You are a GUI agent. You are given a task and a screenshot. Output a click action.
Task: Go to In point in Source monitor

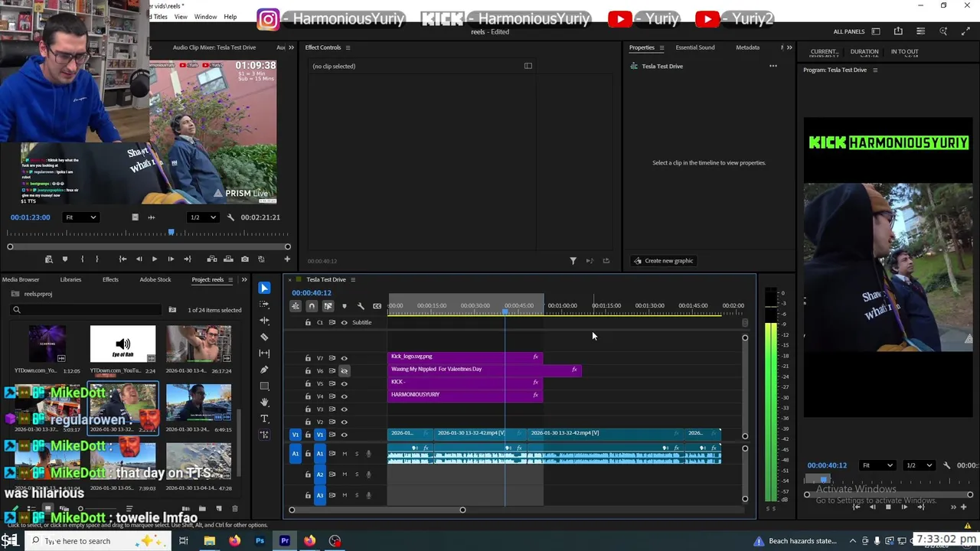(x=122, y=259)
